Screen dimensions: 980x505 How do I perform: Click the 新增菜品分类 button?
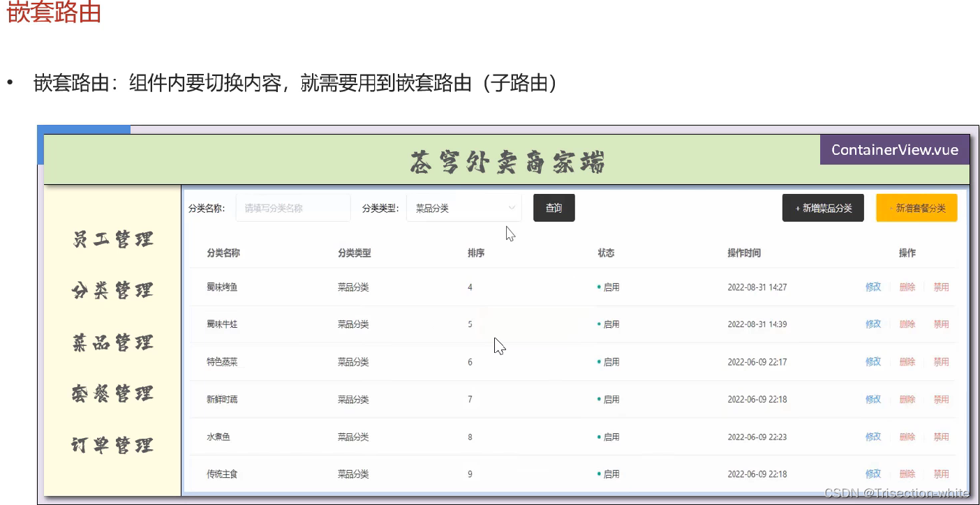coord(824,208)
